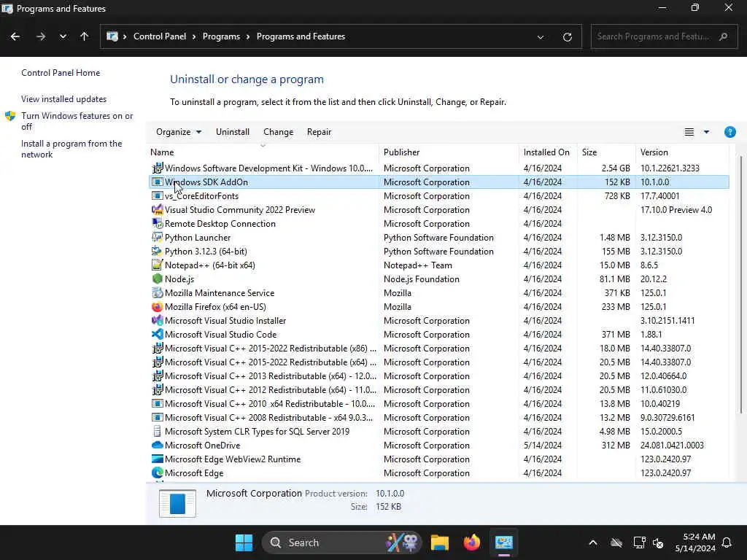Screen dimensions: 747x560
Task: Open the help question mark icon
Action: point(729,132)
